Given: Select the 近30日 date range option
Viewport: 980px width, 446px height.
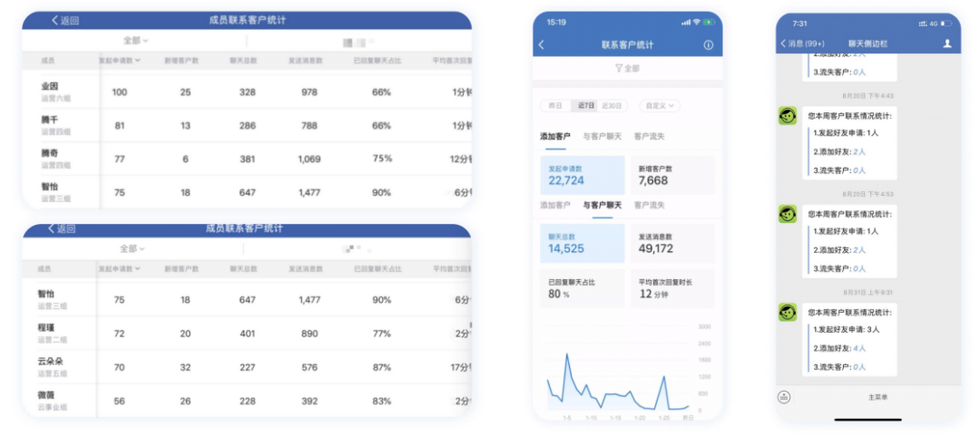Looking at the screenshot, I should (x=612, y=106).
